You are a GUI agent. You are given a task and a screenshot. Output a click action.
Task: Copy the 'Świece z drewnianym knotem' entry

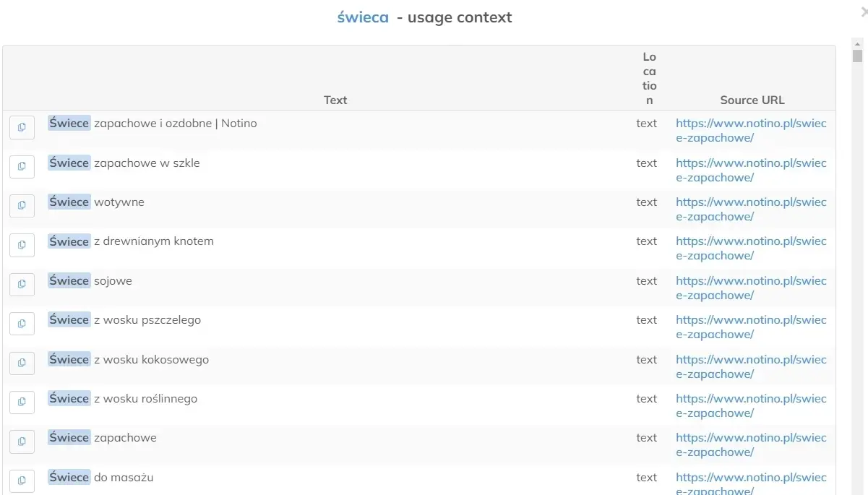click(22, 245)
